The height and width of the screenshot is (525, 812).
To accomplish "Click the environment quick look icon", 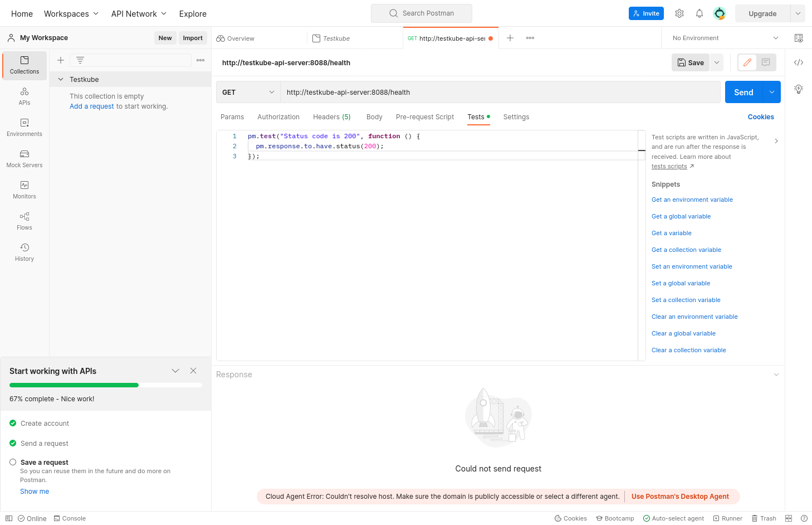I will click(x=799, y=38).
